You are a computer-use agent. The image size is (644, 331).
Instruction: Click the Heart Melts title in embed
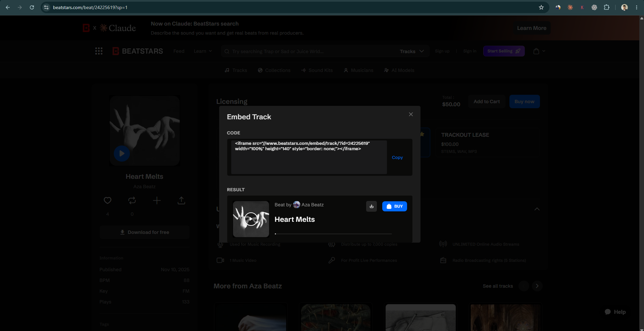click(x=295, y=219)
